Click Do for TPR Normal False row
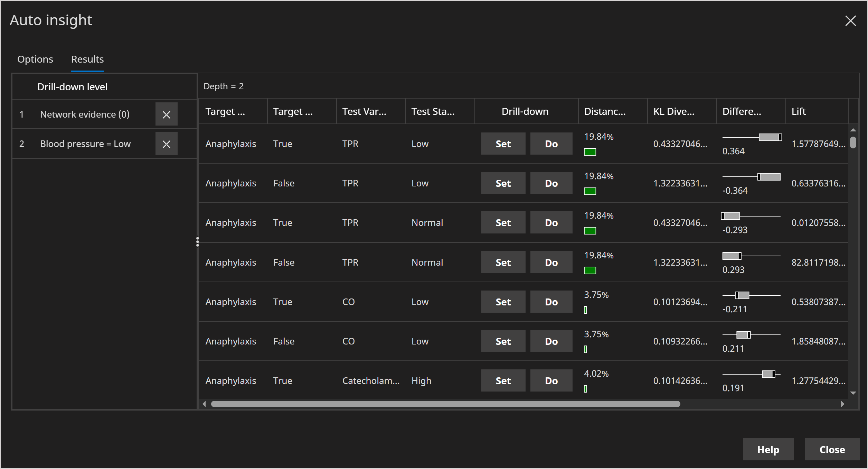Viewport: 868px width, 469px height. 551,262
